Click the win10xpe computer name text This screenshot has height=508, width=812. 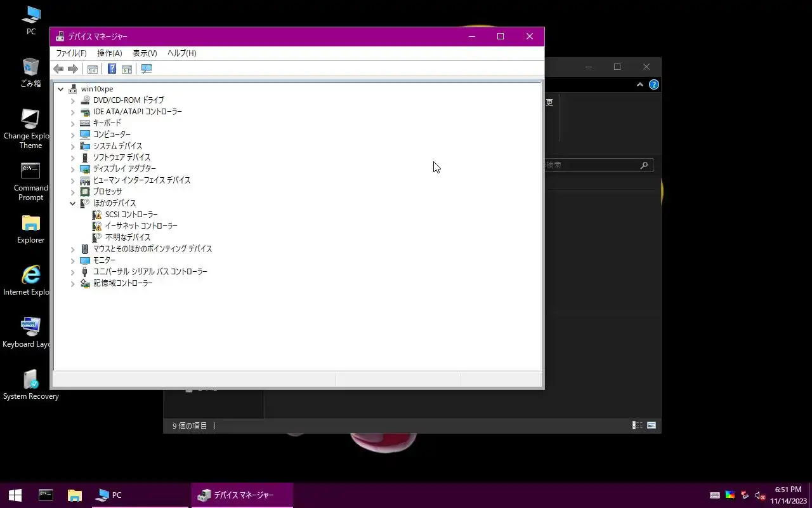97,89
